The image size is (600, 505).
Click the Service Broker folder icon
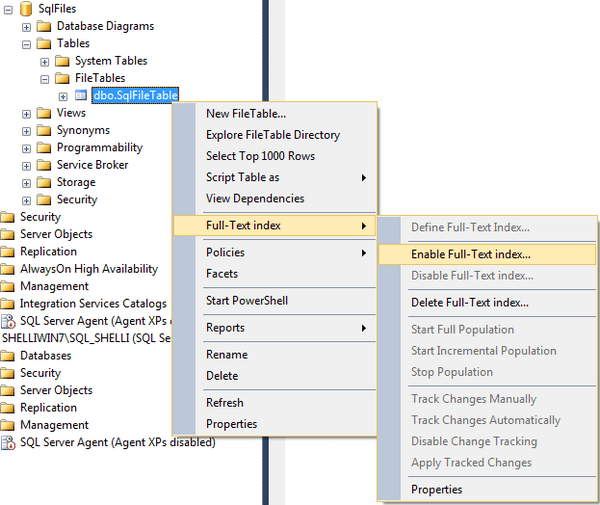44,165
